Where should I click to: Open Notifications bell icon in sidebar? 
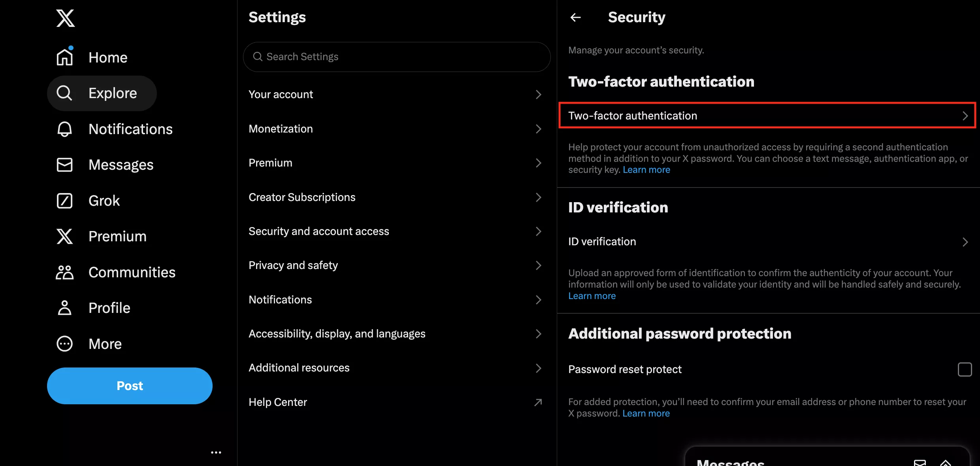[65, 129]
